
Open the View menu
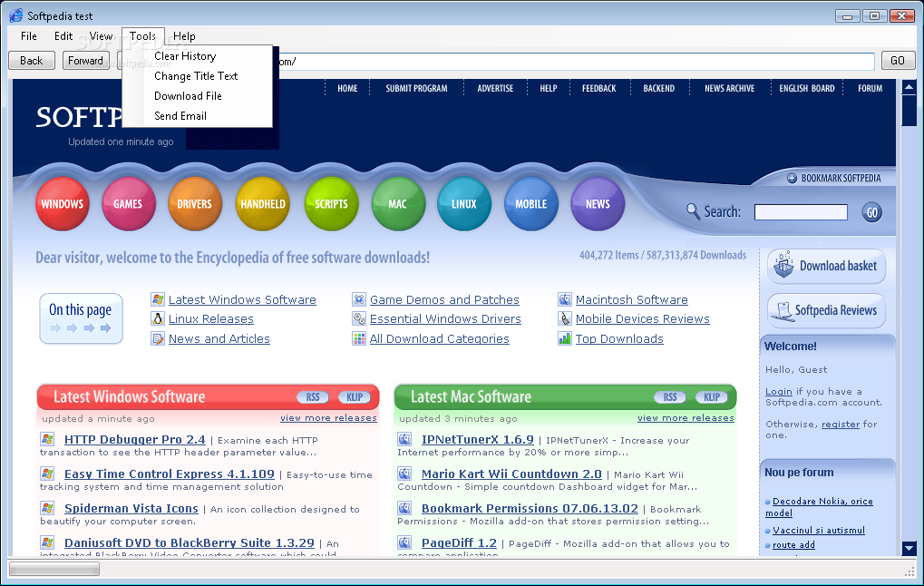click(101, 36)
